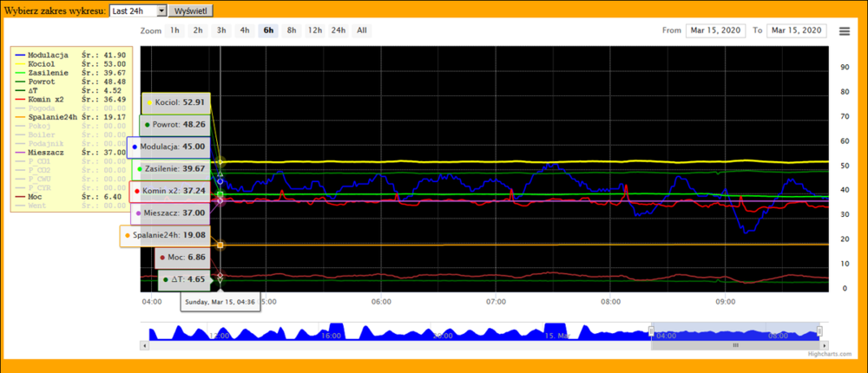Select the 1h zoom option
The height and width of the screenshot is (373, 868).
coord(174,30)
